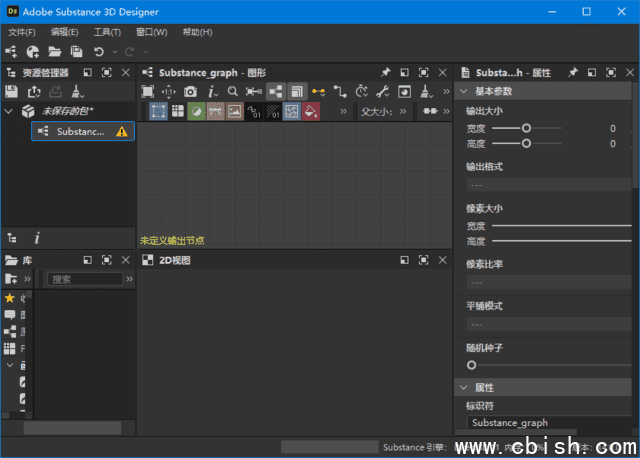Click the undo arrow in main toolbar
The height and width of the screenshot is (458, 640).
pyautogui.click(x=99, y=51)
